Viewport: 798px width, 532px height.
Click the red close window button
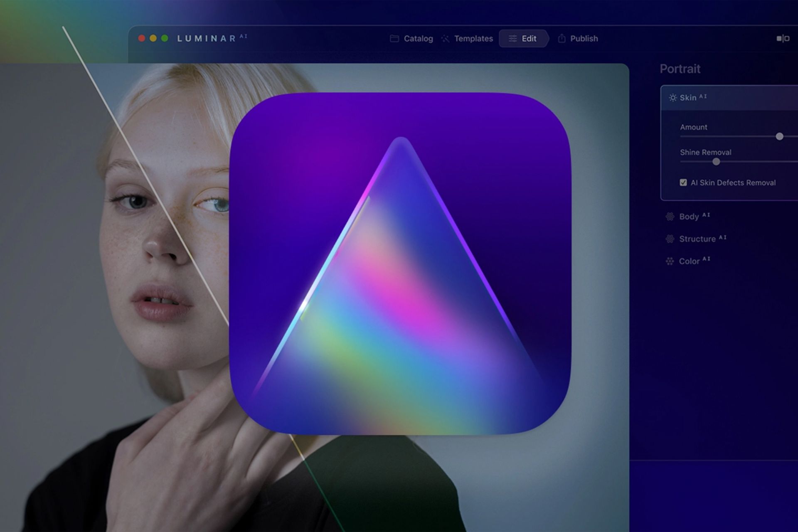(142, 38)
